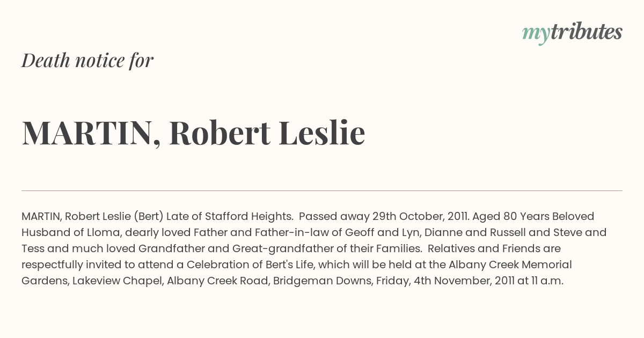Click the name "Lloma" in the notice
Screen dimensions: 644x338
[x=105, y=232]
